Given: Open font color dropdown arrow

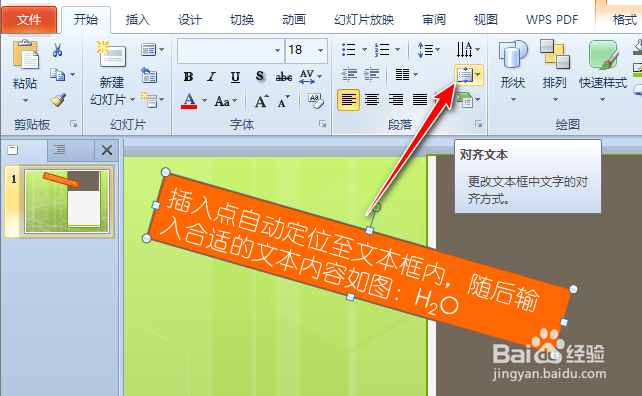Looking at the screenshot, I should click(x=204, y=101).
